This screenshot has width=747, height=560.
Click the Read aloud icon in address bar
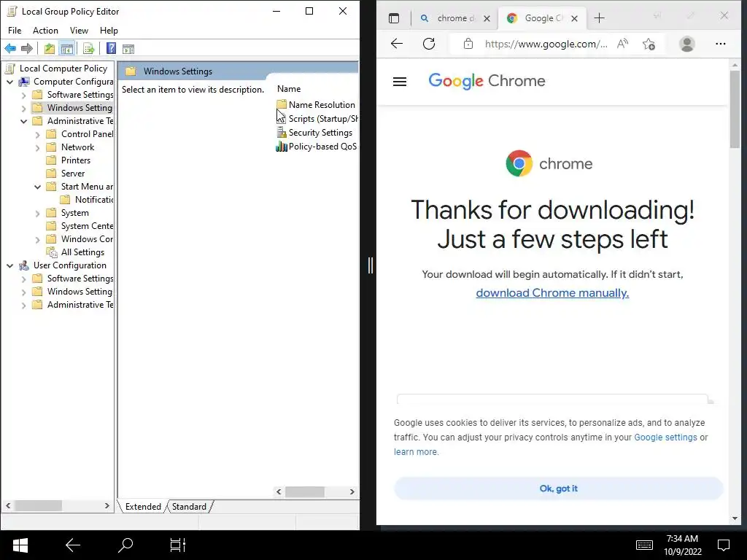(x=622, y=44)
